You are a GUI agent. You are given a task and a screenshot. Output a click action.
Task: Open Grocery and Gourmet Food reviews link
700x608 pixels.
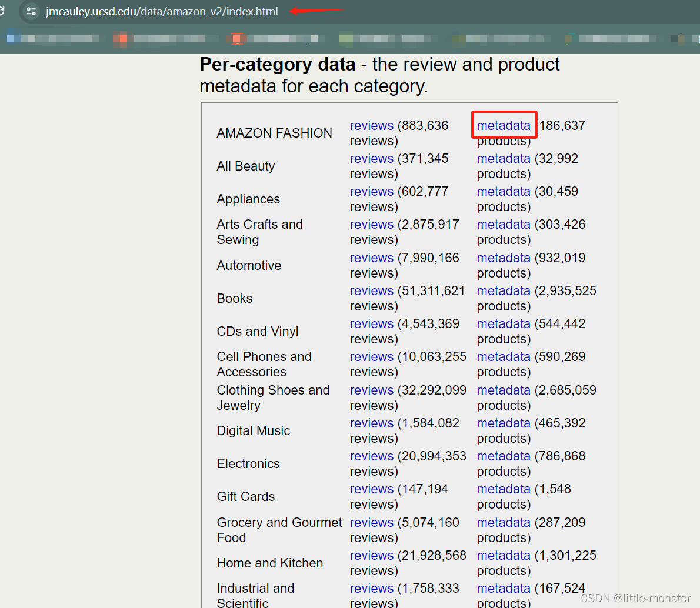(371, 522)
